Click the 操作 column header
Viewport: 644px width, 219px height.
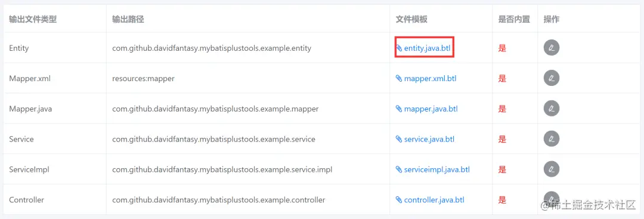coord(551,19)
